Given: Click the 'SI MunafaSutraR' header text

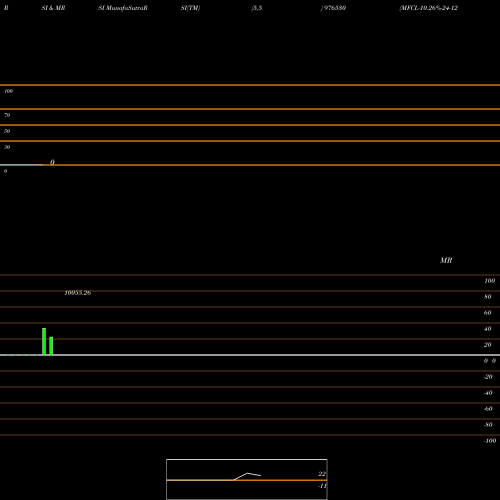Looking at the screenshot, I should (x=123, y=8).
